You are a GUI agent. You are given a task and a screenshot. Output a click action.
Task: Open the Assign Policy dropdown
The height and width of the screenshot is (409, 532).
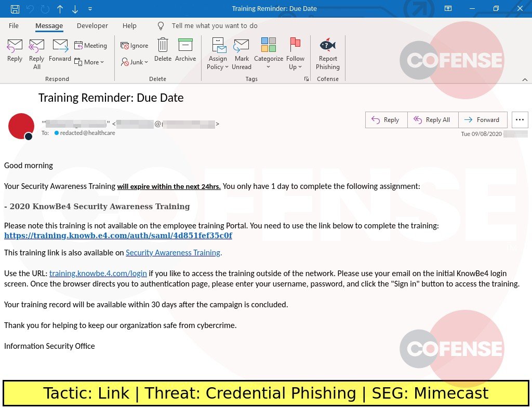point(218,54)
